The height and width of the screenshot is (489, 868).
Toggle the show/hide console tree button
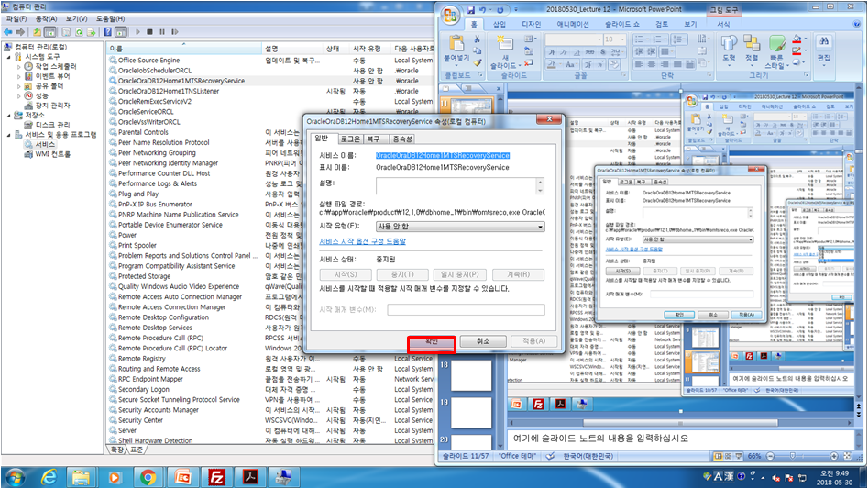(49, 32)
